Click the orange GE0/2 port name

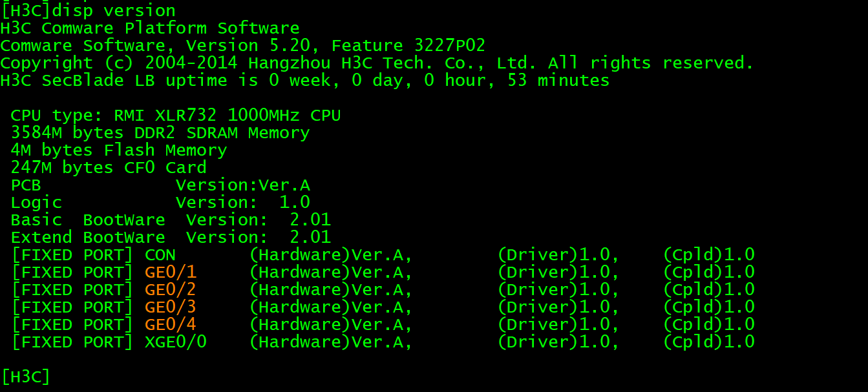pyautogui.click(x=171, y=289)
